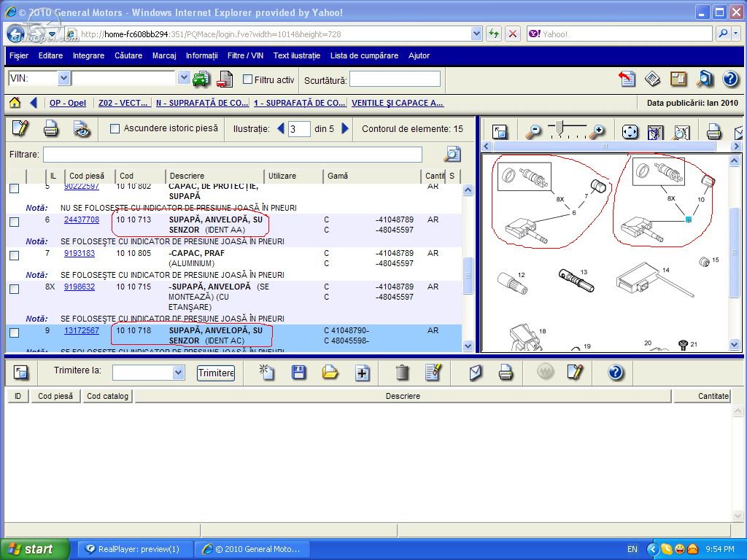Viewport: 747px width, 560px height.
Task: Zoom out the illustration with minus magnifier
Action: pyautogui.click(x=533, y=131)
